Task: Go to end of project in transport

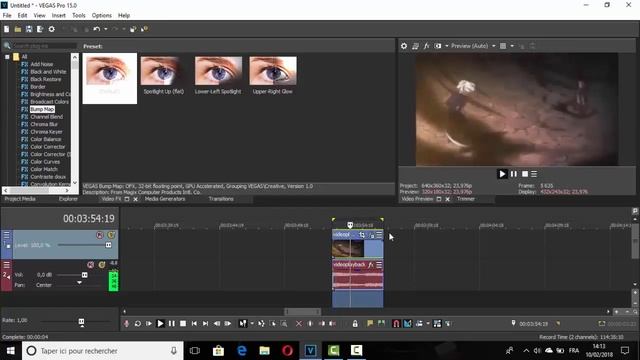Action: (x=205, y=324)
